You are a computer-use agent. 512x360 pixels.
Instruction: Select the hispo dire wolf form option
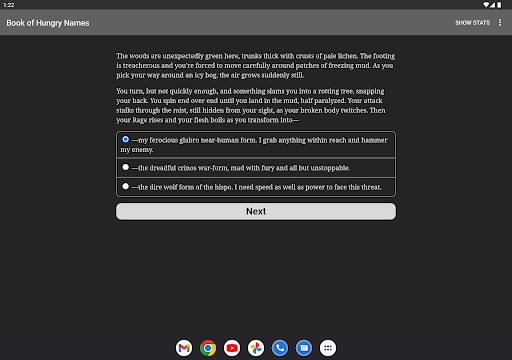tap(256, 187)
